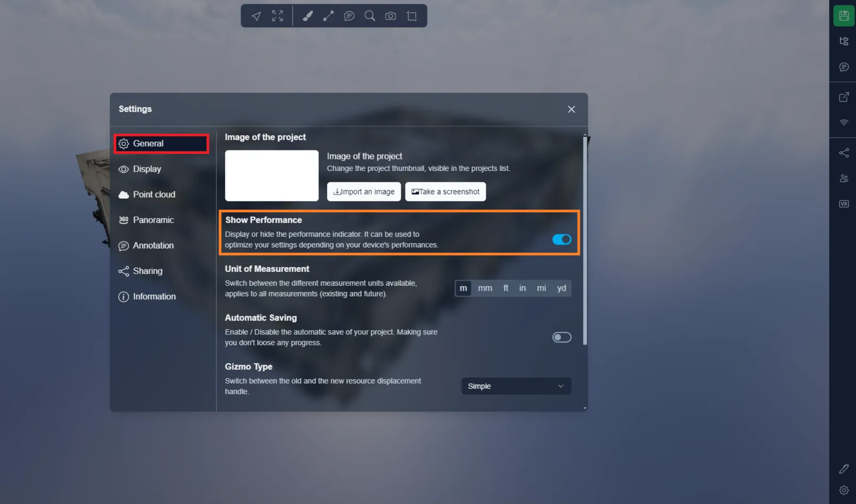This screenshot has height=504, width=856.
Task: Open the VR mode icon in sidebar
Action: [844, 204]
